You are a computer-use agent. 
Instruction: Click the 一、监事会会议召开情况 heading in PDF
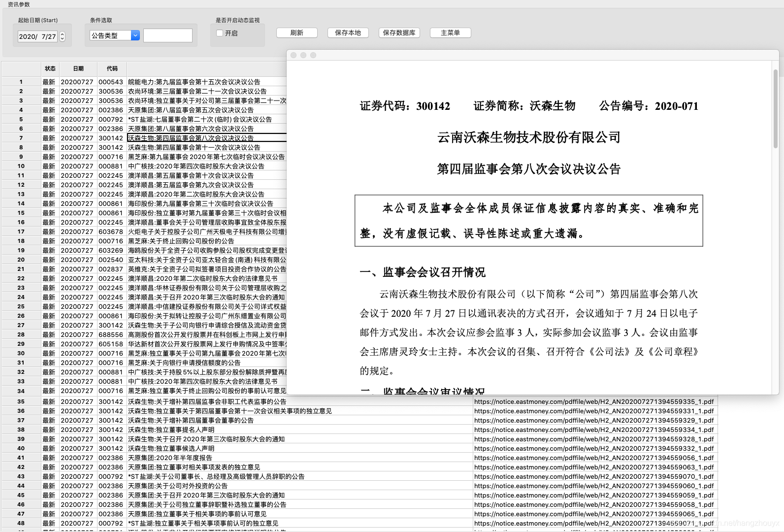coord(423,272)
